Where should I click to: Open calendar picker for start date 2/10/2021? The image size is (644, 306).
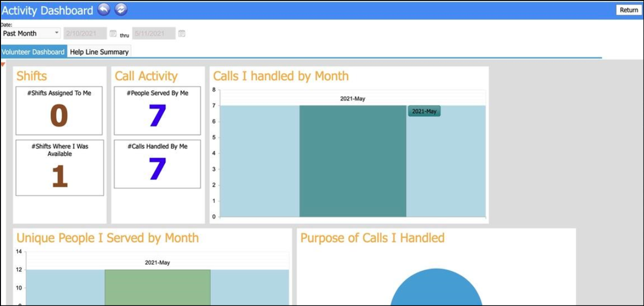click(x=113, y=33)
